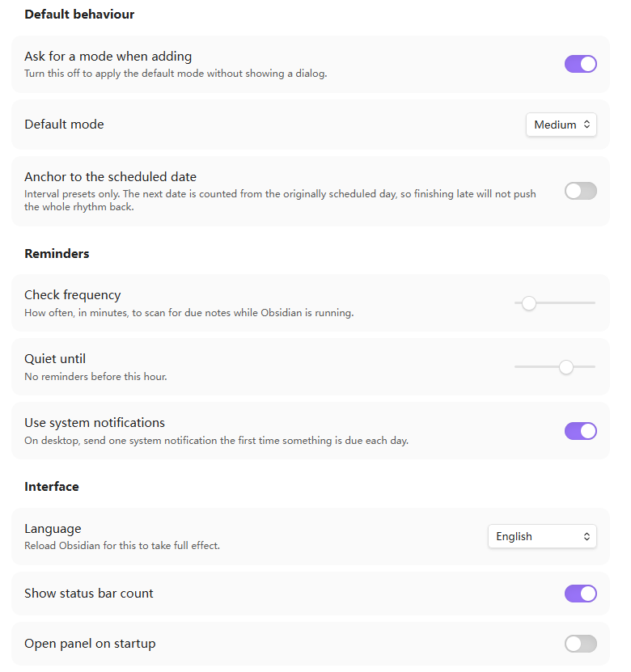
Task: Click the chevron arrows beside English
Action: (587, 537)
